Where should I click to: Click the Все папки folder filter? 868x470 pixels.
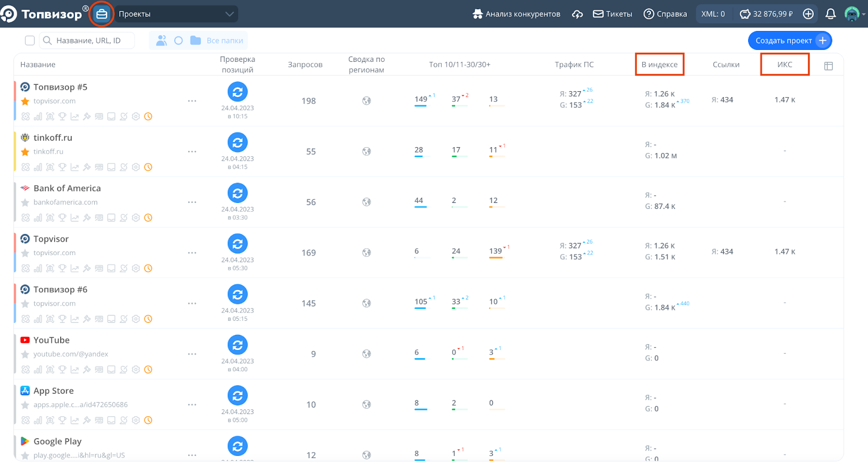[218, 41]
